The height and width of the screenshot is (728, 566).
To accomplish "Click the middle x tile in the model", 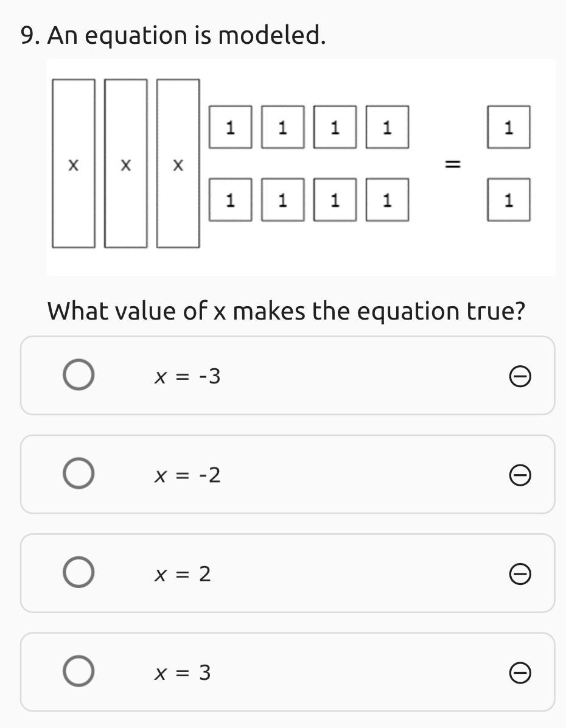I will point(126,164).
